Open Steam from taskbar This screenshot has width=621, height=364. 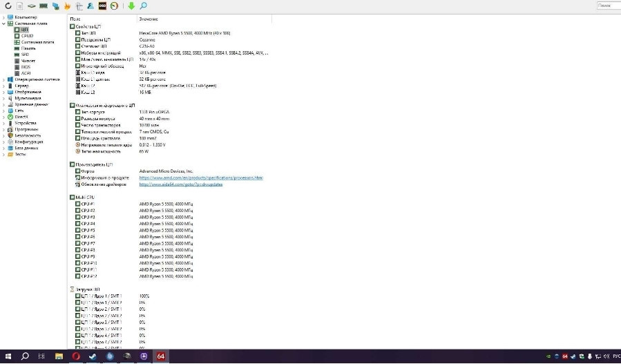click(93, 356)
